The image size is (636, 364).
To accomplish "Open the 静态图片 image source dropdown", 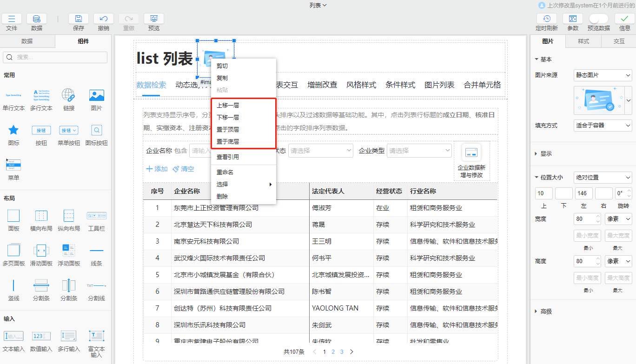I will [x=603, y=75].
